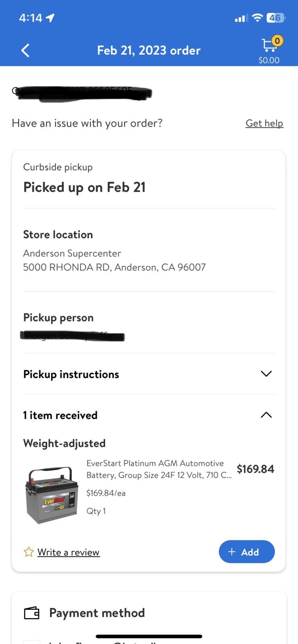Screen dimensions: 298x644
Task: Tap the cellular signal bars
Action: pos(241,18)
